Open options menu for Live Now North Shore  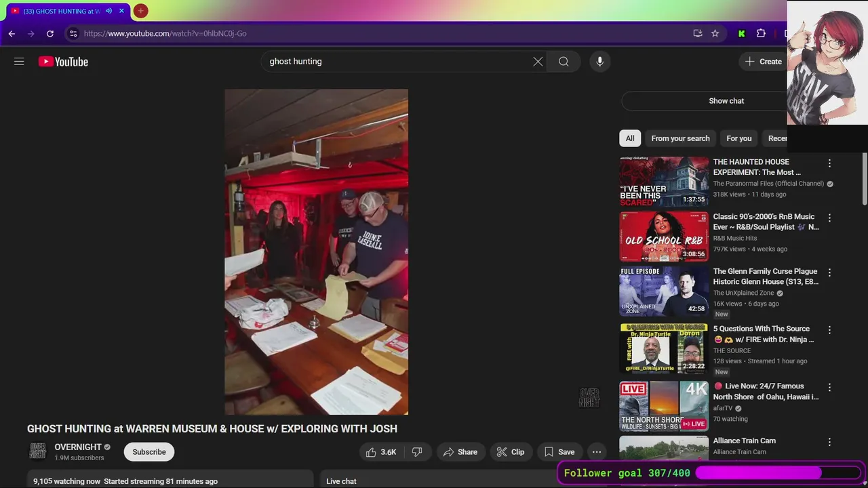click(x=829, y=388)
